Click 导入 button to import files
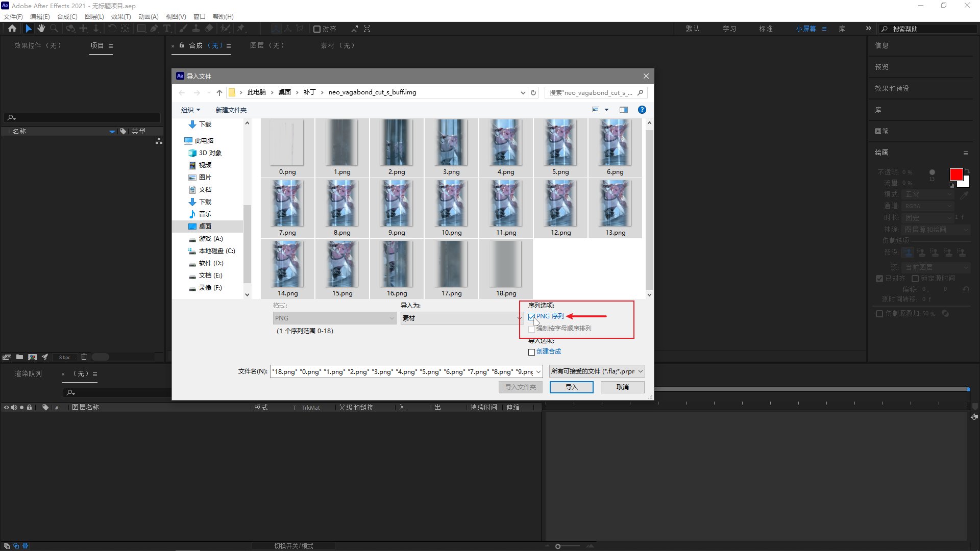This screenshot has width=980, height=551. (x=571, y=387)
